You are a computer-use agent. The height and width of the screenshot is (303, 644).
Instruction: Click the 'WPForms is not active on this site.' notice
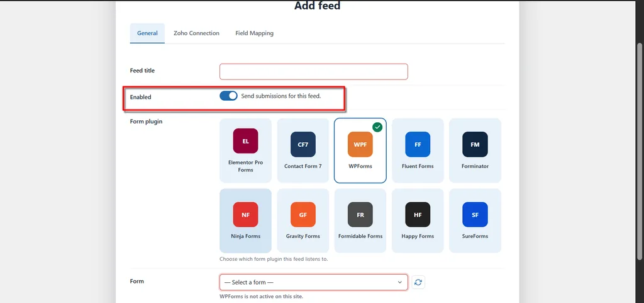point(261,297)
